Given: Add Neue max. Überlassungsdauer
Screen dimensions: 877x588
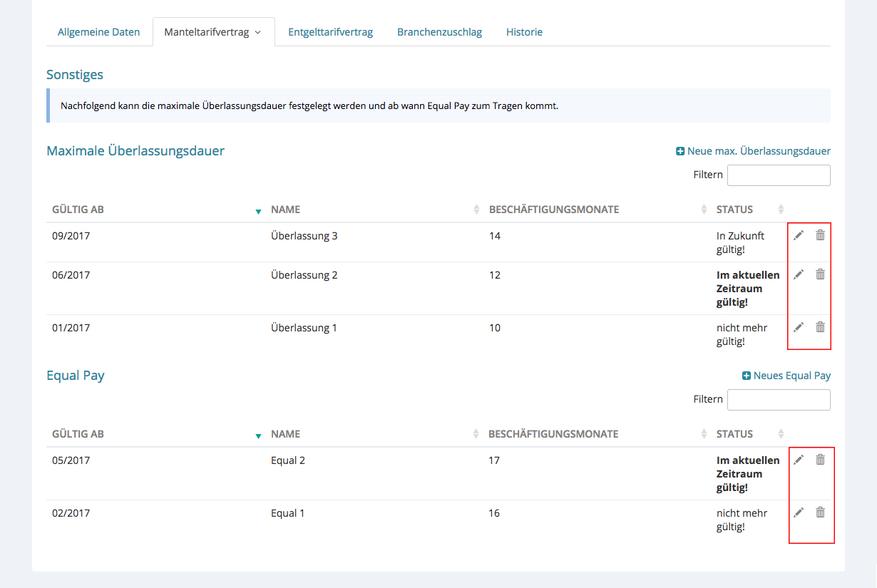Looking at the screenshot, I should 753,151.
